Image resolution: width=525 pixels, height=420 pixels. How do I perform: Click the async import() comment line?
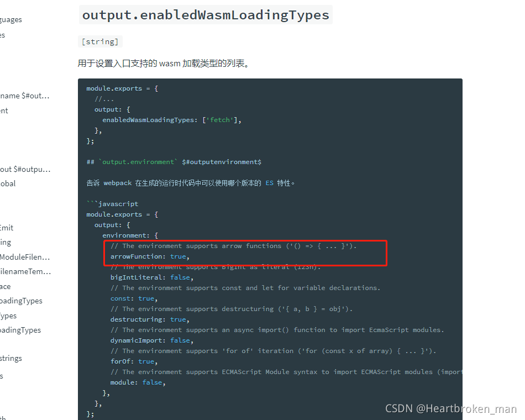coord(277,330)
